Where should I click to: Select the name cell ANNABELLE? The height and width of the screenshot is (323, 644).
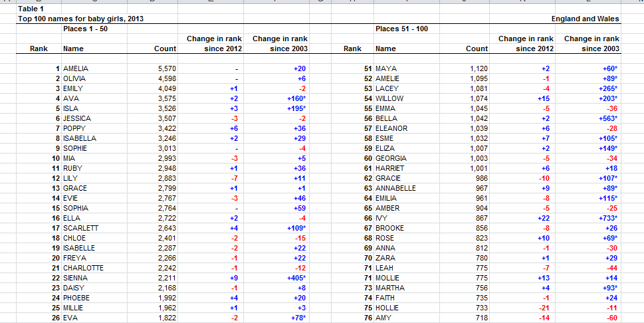click(x=395, y=189)
